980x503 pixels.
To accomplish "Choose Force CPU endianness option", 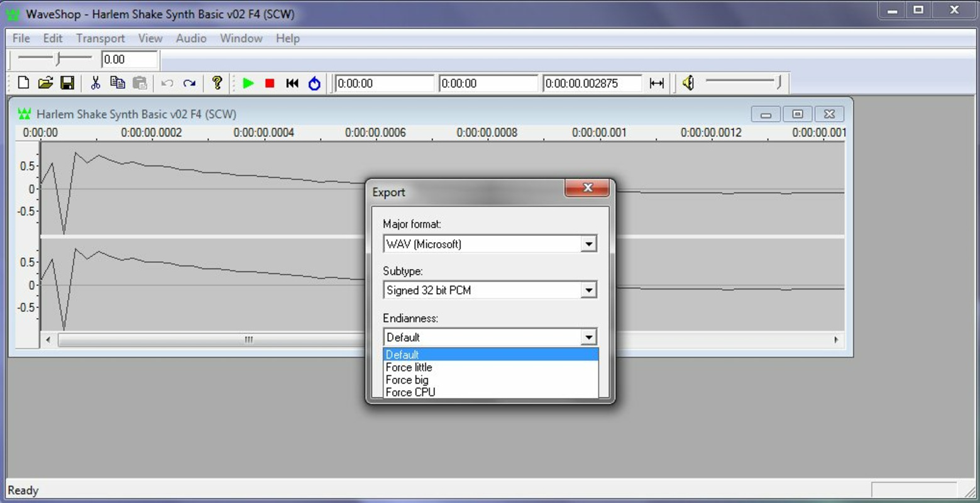I will coord(490,392).
